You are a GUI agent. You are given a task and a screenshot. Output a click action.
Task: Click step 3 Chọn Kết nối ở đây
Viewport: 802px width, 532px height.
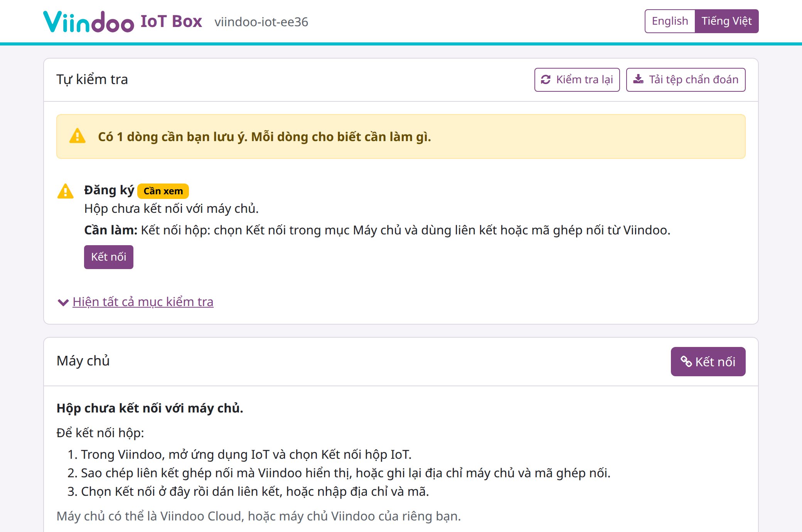255,492
